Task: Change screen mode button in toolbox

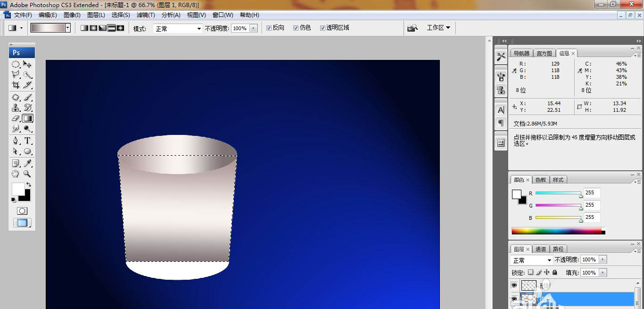Action: [x=22, y=223]
